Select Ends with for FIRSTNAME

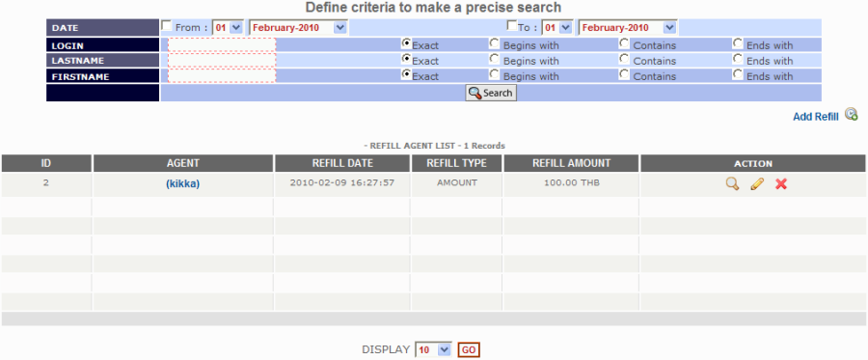(738, 73)
